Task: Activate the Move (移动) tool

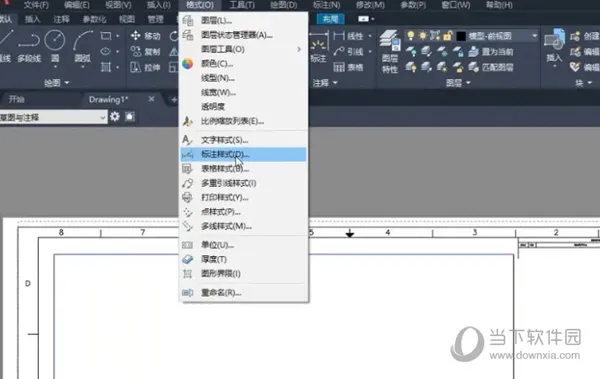Action: (x=145, y=36)
